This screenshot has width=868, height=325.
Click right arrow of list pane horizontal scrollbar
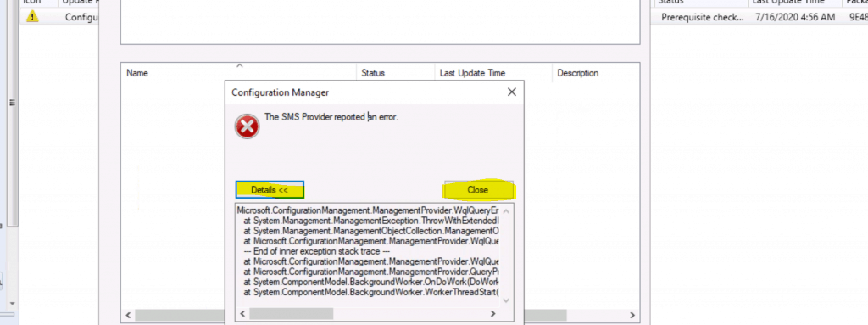click(x=632, y=315)
